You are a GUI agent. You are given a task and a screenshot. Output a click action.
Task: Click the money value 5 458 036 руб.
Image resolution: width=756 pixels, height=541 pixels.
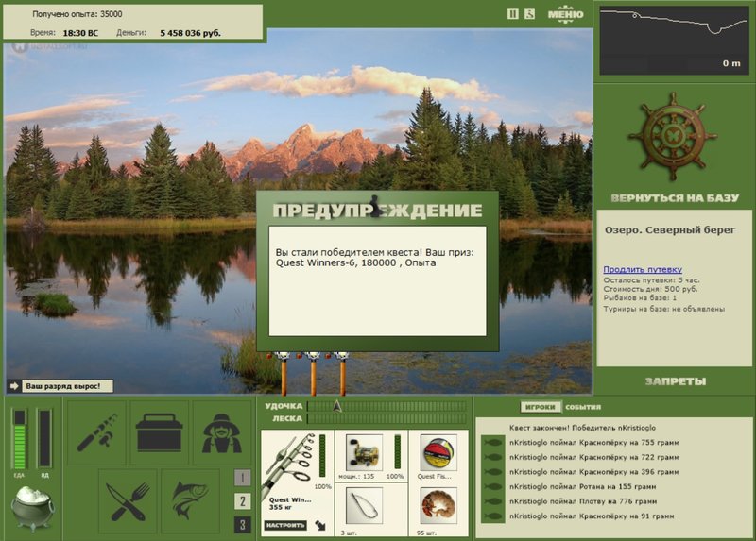click(191, 33)
